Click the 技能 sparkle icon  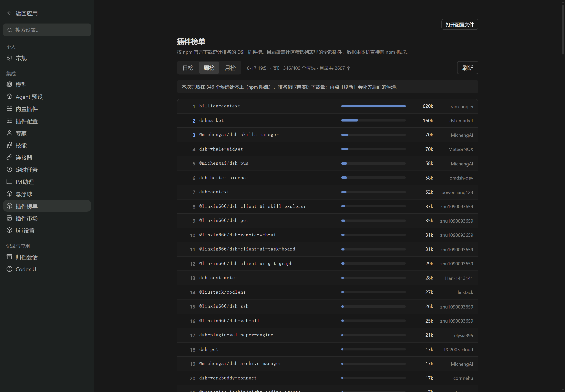(9, 145)
